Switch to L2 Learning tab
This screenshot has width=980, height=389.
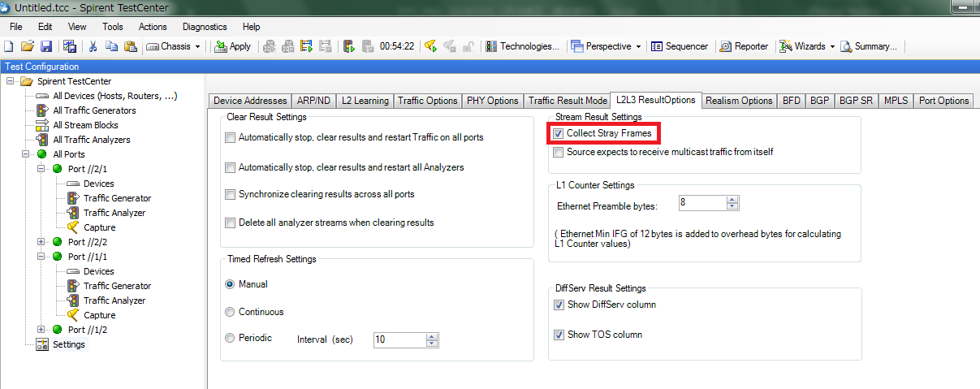click(365, 101)
